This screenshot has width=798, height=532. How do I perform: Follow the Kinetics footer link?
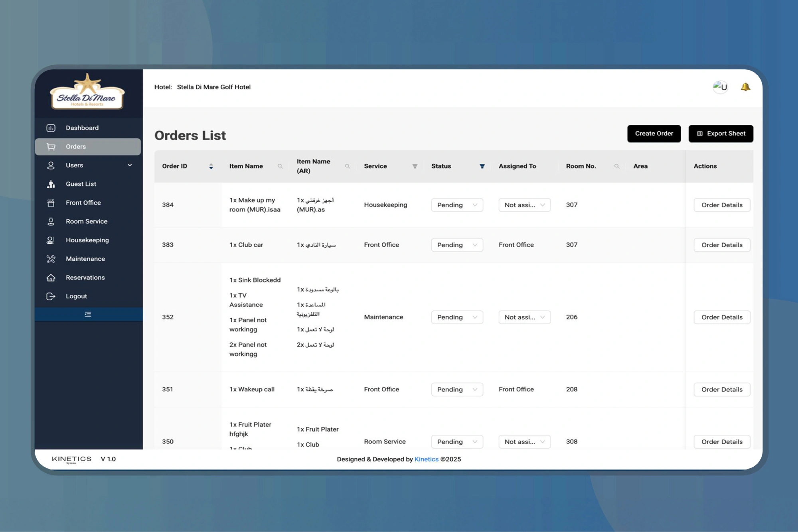tap(426, 459)
